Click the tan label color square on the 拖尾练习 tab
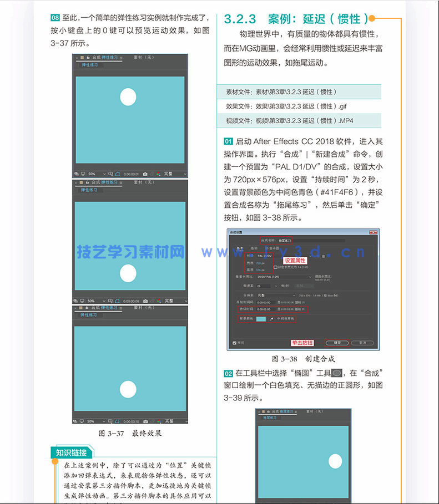This screenshot has width=439, height=504. click(263, 411)
